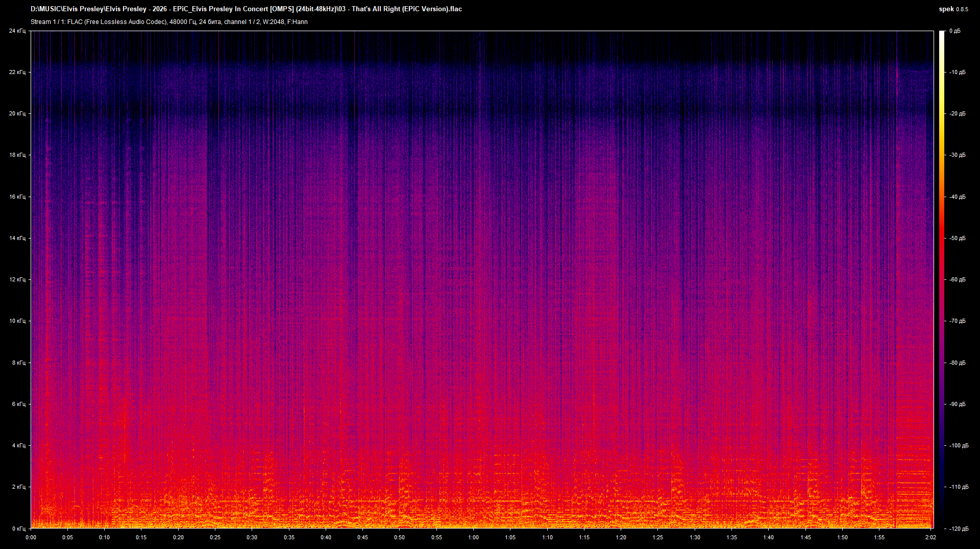Click the -90 дБ scale label
The width and height of the screenshot is (980, 549).
(957, 404)
